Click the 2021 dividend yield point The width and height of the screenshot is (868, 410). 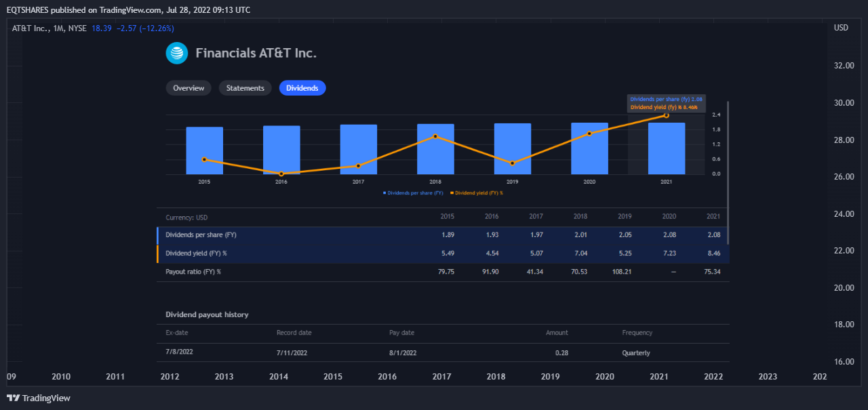[667, 115]
